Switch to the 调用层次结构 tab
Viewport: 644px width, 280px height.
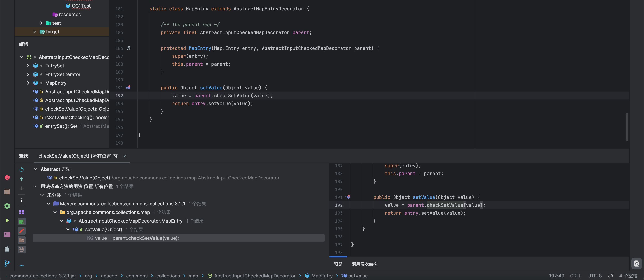click(365, 264)
